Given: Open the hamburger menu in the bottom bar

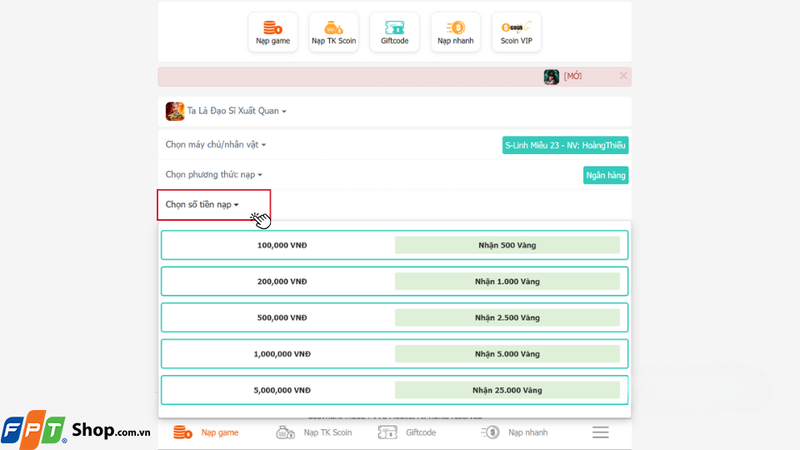Looking at the screenshot, I should pos(601,433).
